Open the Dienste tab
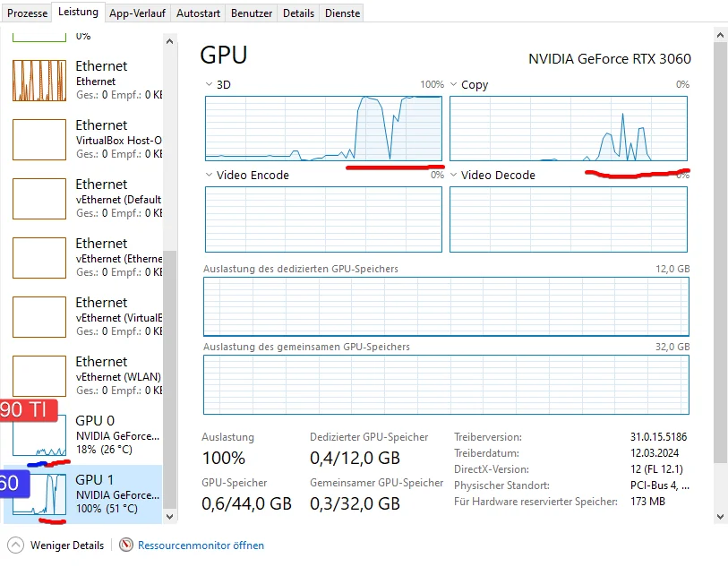The width and height of the screenshot is (728, 567). coord(342,13)
